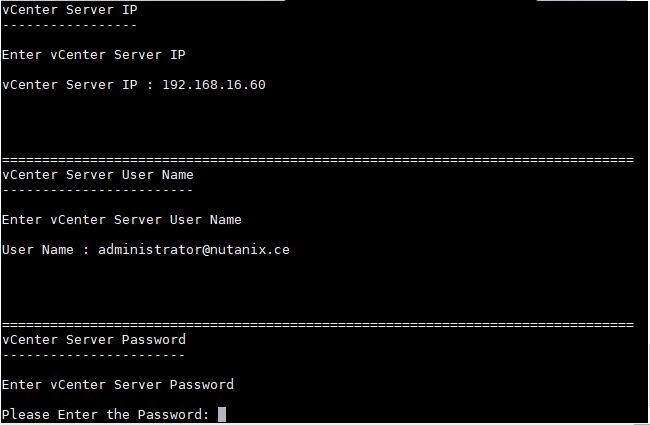Click the 'Enter vCenter Server Password' instruction line
This screenshot has height=425, width=650.
click(x=118, y=384)
